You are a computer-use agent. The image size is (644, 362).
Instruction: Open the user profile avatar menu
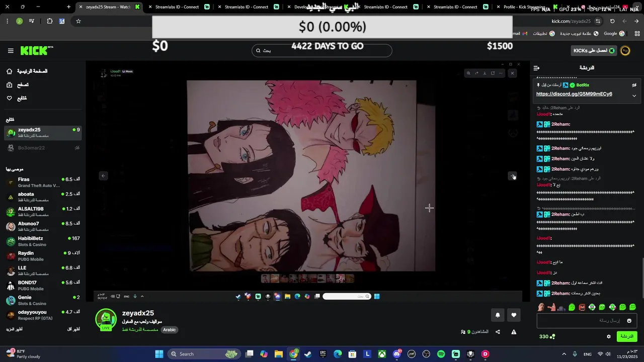[x=625, y=51]
